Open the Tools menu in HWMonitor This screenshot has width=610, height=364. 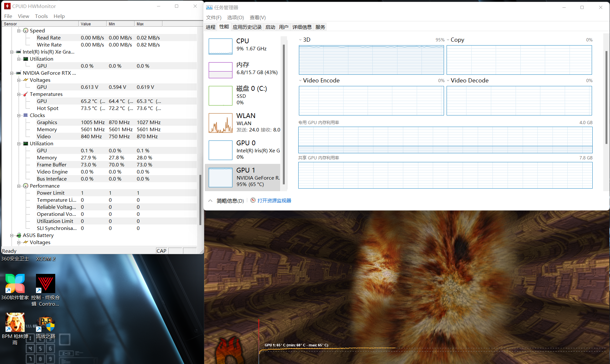point(41,16)
